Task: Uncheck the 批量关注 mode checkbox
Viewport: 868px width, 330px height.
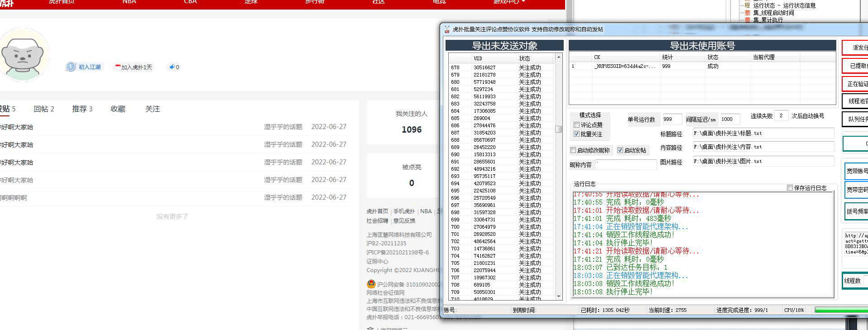Action: [576, 134]
